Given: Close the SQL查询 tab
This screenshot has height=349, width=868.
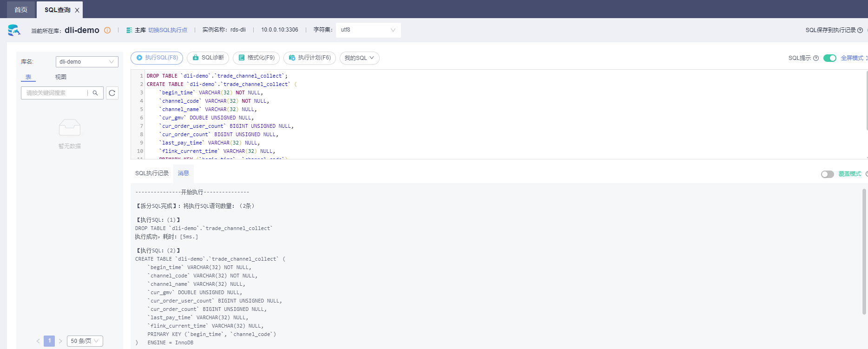Looking at the screenshot, I should click(x=77, y=10).
